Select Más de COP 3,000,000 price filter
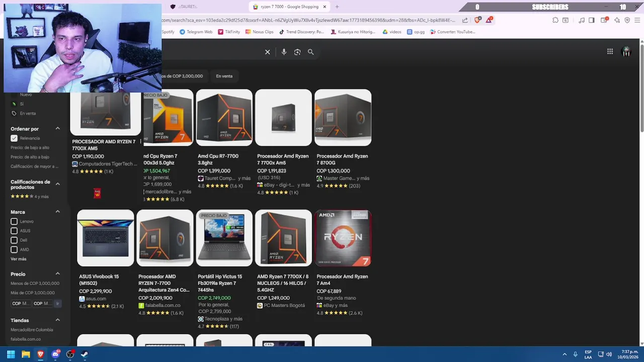Image resolution: width=644 pixels, height=362 pixels. tap(33, 293)
